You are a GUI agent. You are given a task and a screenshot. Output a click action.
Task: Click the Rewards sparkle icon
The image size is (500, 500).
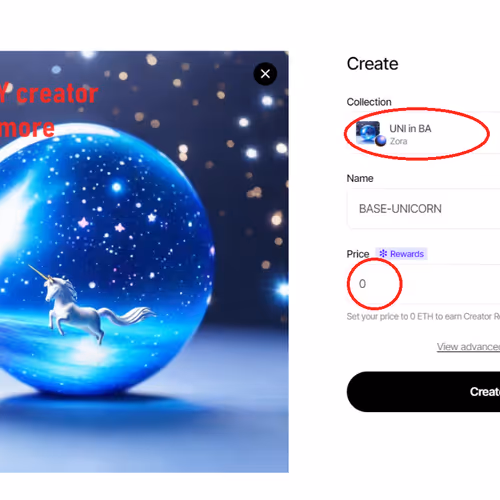[x=383, y=254]
